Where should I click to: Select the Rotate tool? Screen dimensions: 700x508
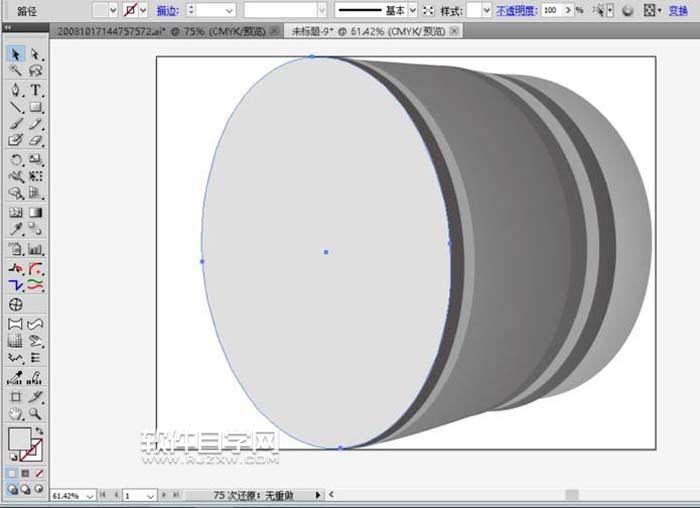tap(16, 159)
